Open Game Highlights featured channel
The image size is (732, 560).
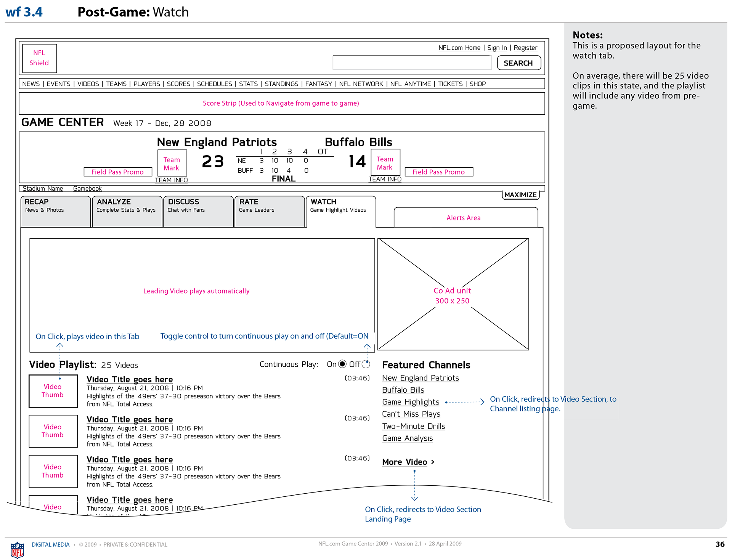click(411, 402)
